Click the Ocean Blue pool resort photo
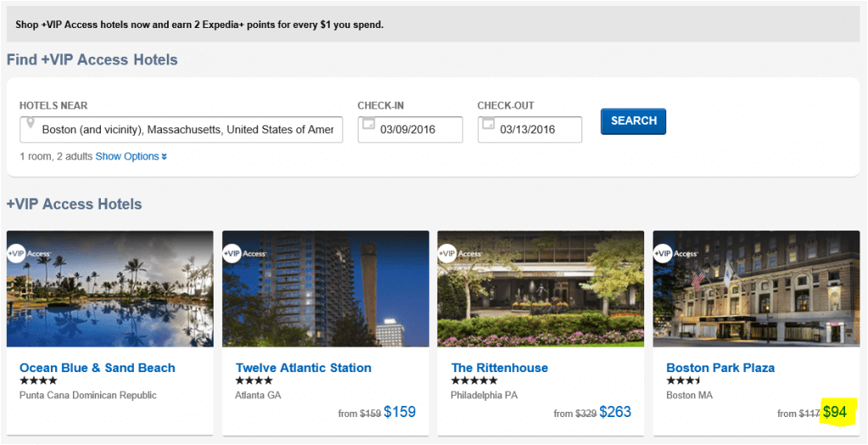868x445 pixels. [x=110, y=289]
